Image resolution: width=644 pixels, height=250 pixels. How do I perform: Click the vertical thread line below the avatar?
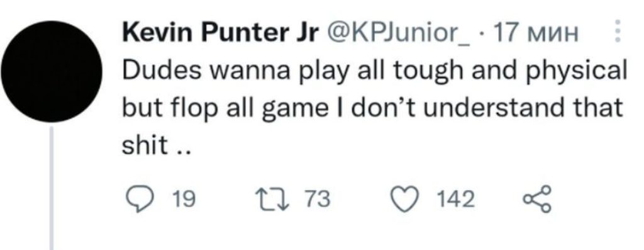pos(52,188)
